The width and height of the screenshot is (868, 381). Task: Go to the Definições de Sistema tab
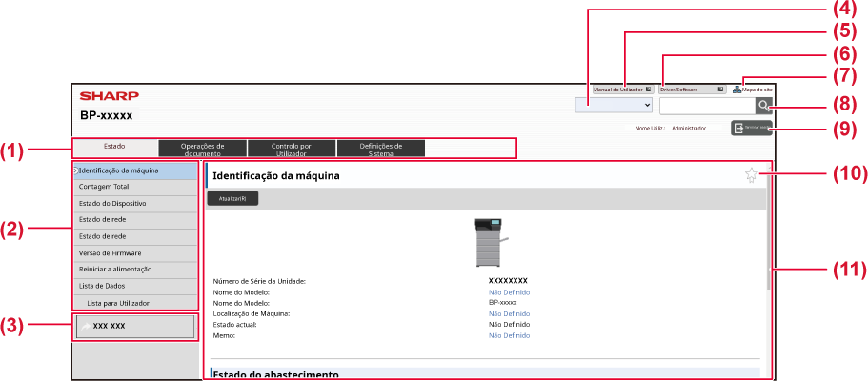(x=380, y=149)
